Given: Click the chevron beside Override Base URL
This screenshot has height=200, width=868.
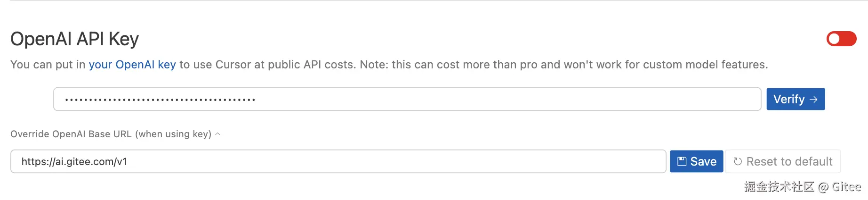Looking at the screenshot, I should [x=217, y=134].
